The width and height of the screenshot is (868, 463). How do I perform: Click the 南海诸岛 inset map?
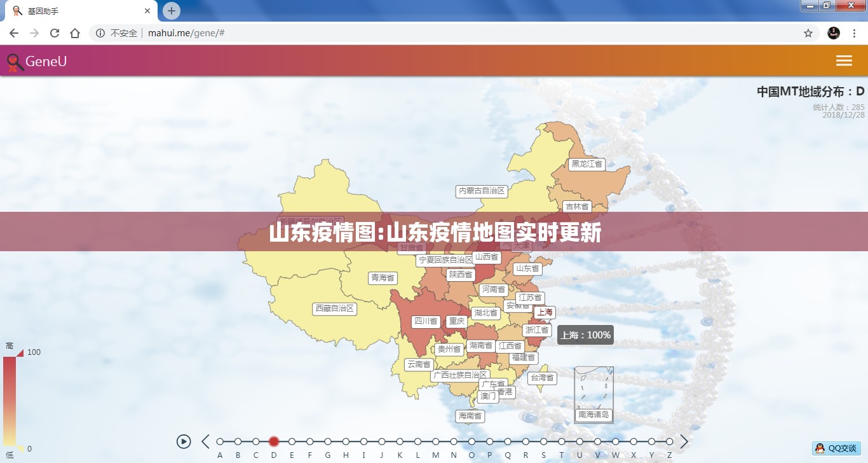[593, 394]
